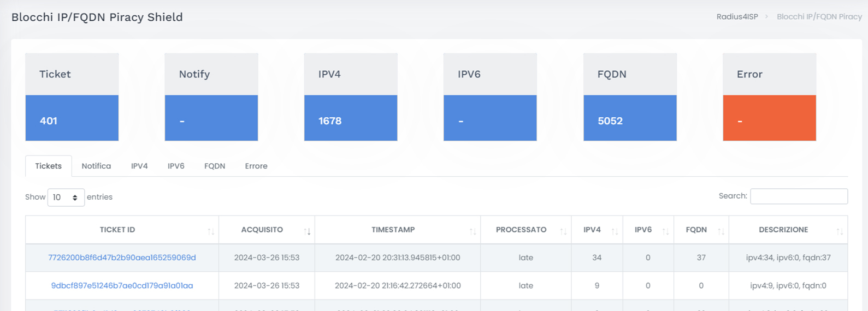Viewport: 868px width, 311px height.
Task: Sort by TIMESTAMP column arrows
Action: point(473,231)
